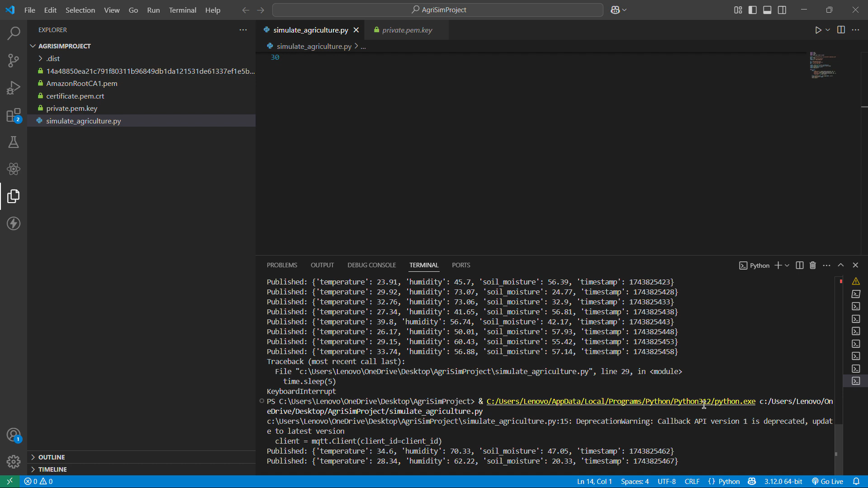
Task: Open the Selection menu
Action: 80,10
